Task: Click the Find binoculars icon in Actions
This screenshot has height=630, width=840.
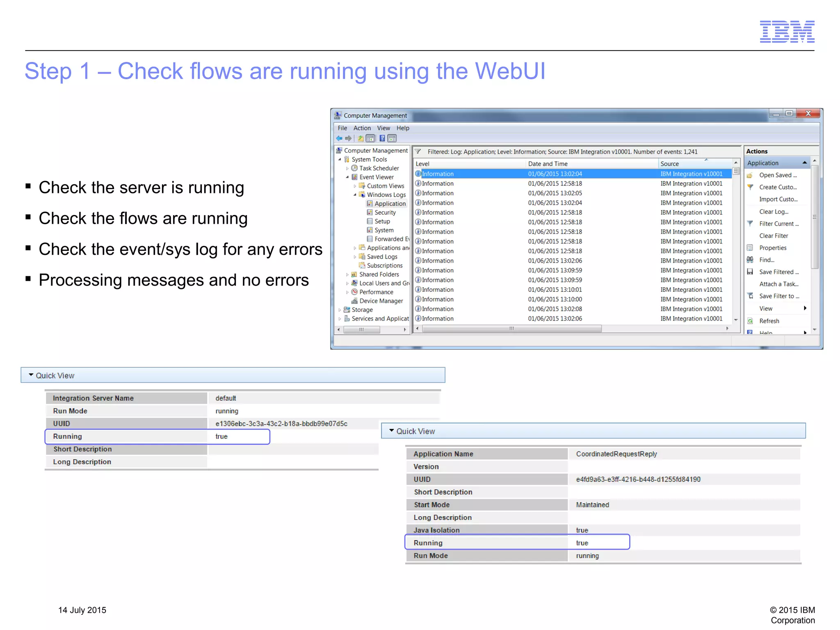Action: 750,260
